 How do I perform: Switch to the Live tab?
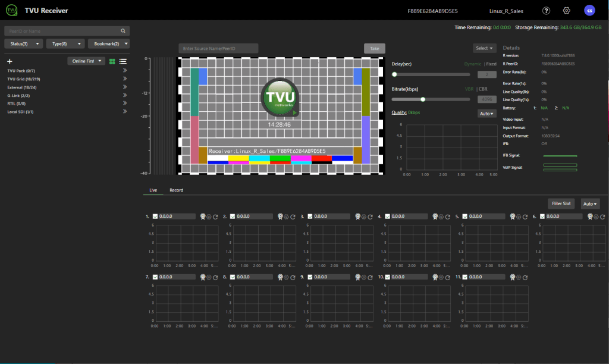pos(153,190)
